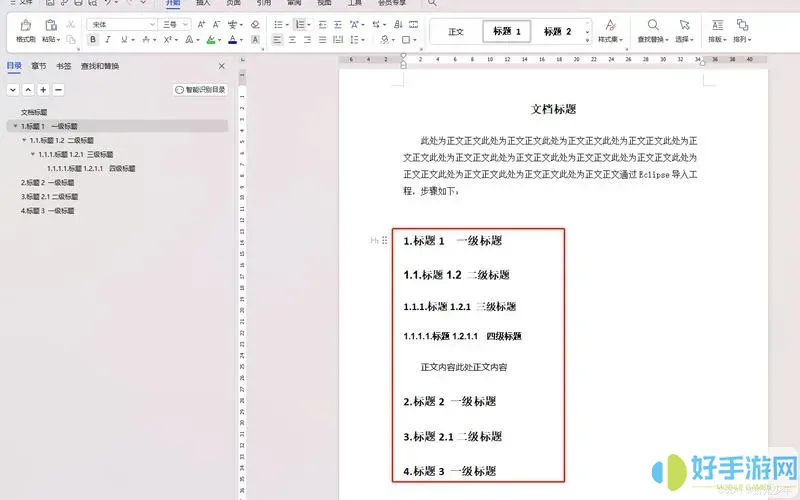Click the Paste (粘贴) clipboard icon
800x500 pixels.
(x=51, y=25)
